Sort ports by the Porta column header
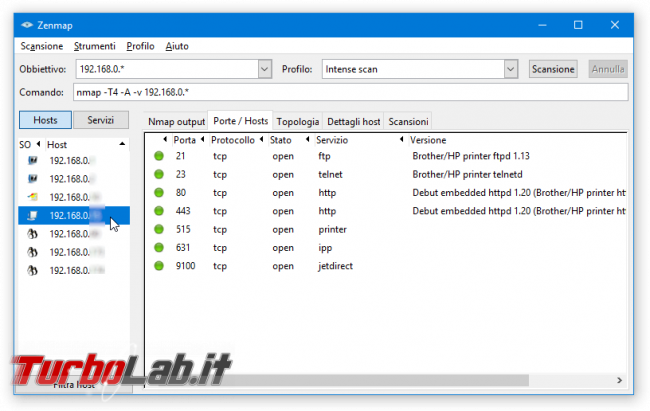650x411 pixels. 184,140
